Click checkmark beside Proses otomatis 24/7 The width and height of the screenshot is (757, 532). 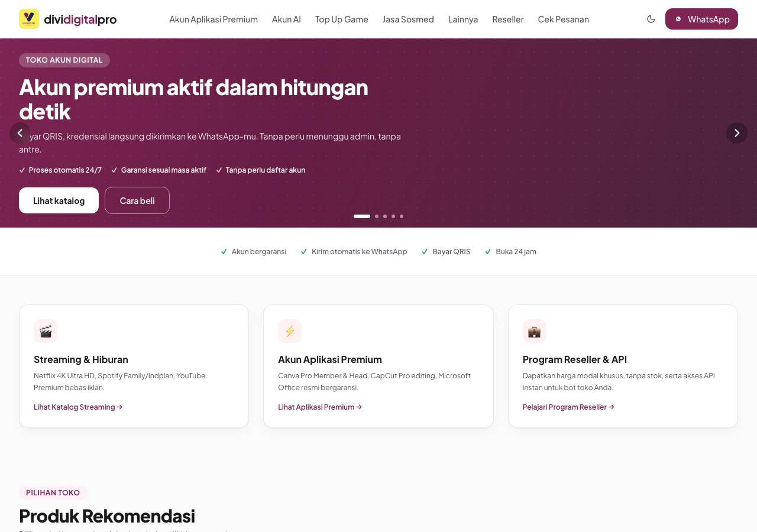(x=22, y=170)
